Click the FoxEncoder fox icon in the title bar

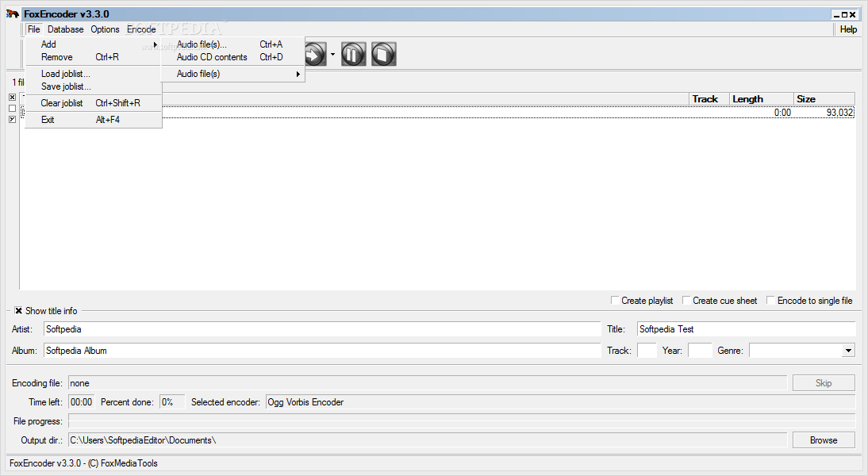[x=13, y=13]
